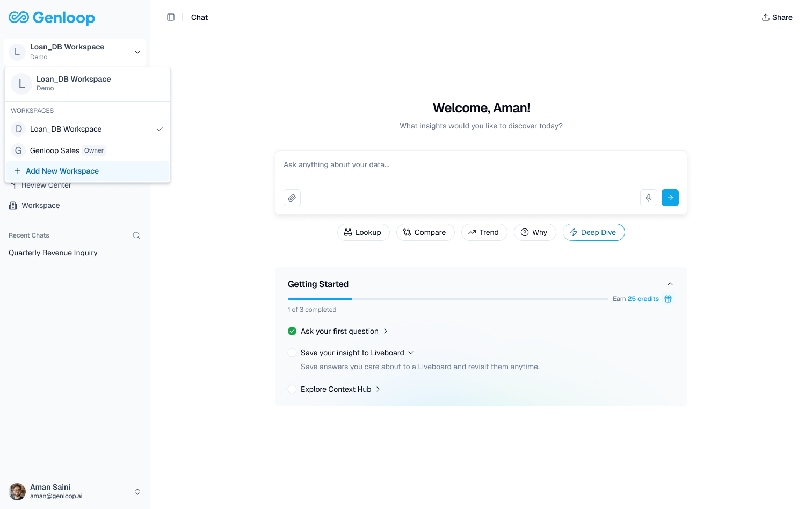Click the 25 credits link
Image resolution: width=812 pixels, height=509 pixels.
(643, 299)
